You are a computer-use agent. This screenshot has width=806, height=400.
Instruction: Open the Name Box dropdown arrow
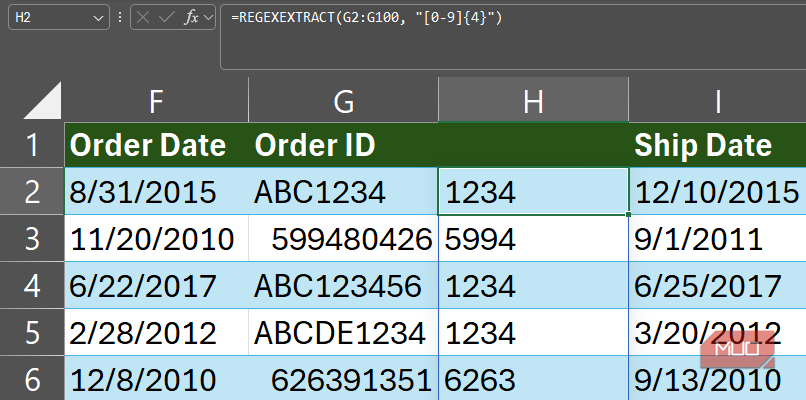98,18
